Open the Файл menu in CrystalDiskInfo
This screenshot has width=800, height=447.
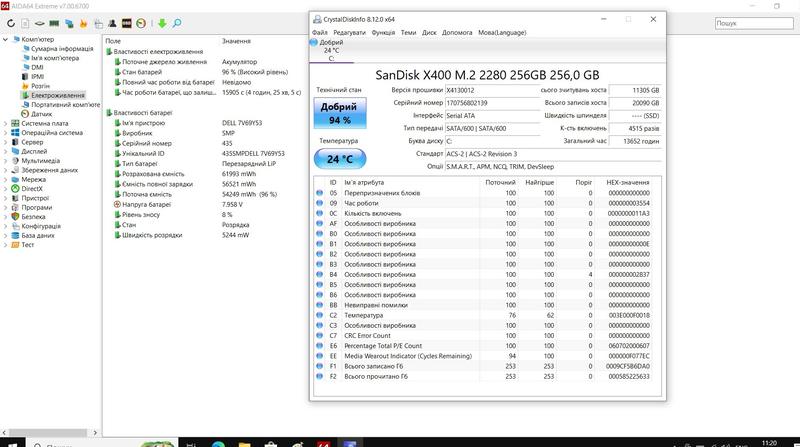point(319,32)
